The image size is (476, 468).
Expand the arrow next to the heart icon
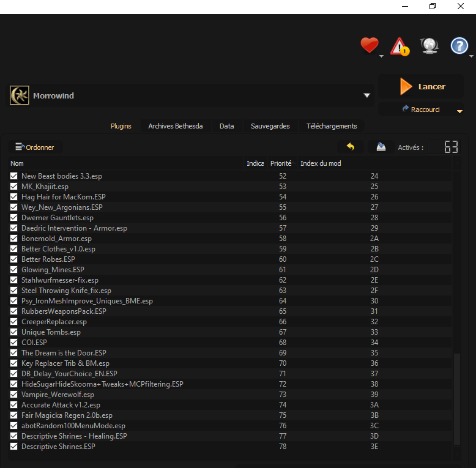coord(382,56)
